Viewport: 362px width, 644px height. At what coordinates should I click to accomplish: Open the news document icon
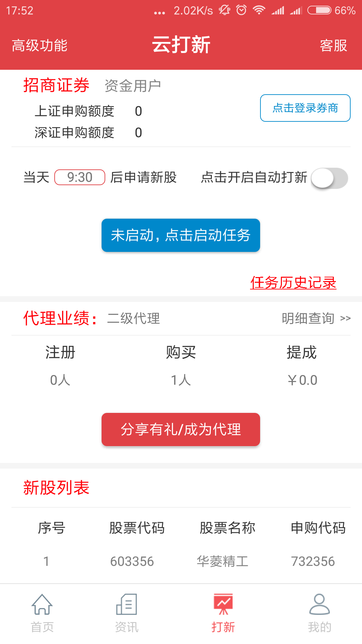pos(126,604)
